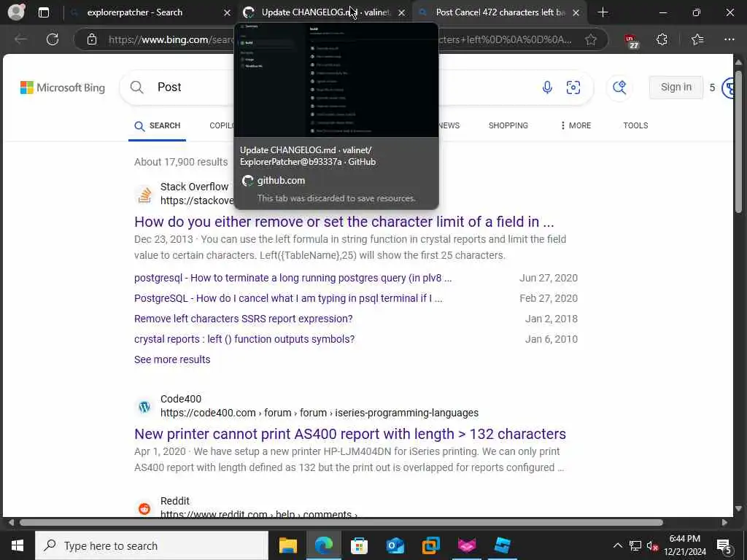Viewport: 747px width, 560px height.
Task: Close the Post Cancel 472 characters tab
Action: (576, 13)
